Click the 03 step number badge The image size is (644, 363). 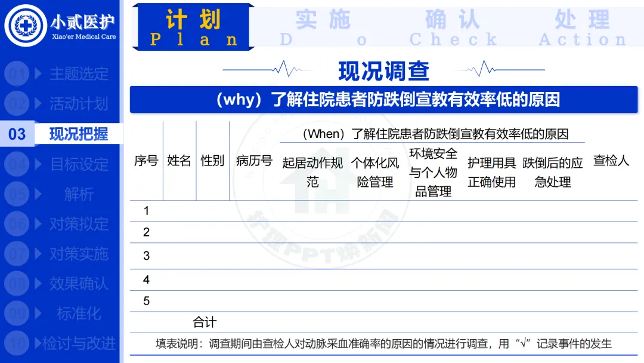(x=17, y=134)
